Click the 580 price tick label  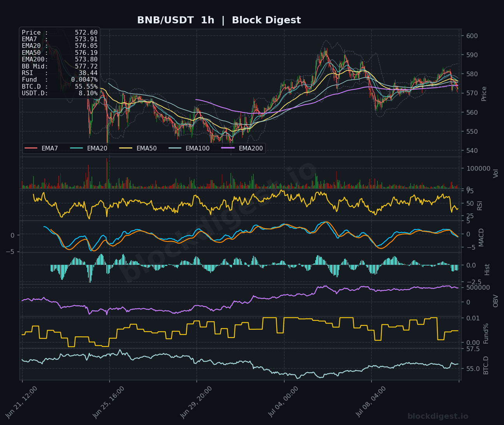472,74
